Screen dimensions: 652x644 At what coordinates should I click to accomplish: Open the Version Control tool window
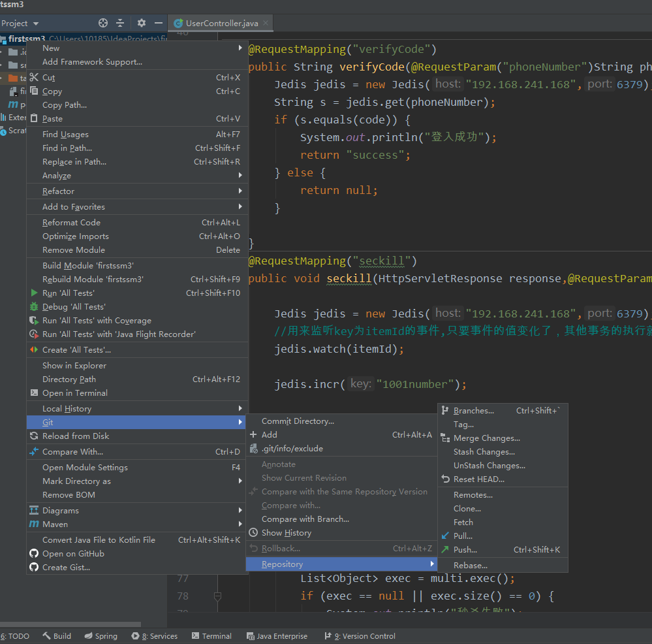coord(360,636)
